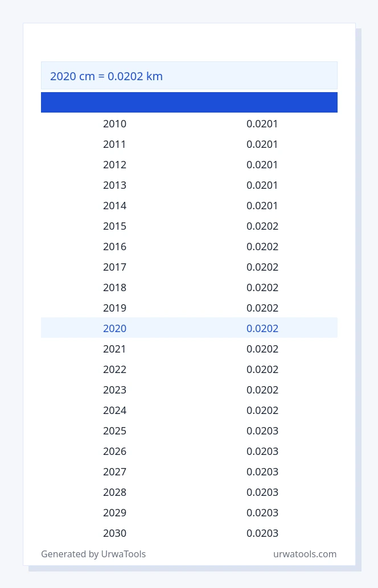This screenshot has width=378, height=588.
Task: Click the 0.0202 value beside 2023
Action: point(262,390)
